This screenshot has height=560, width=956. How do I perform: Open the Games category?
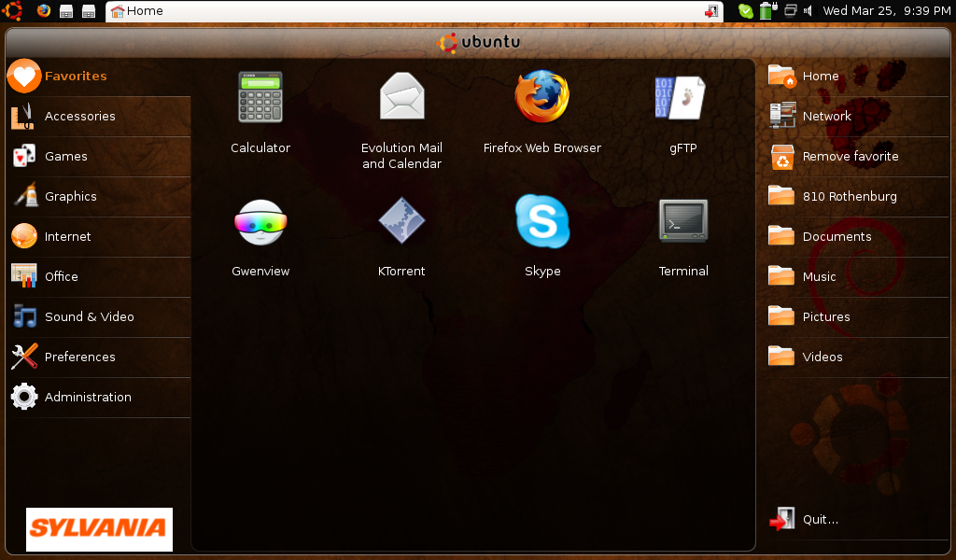click(x=99, y=157)
